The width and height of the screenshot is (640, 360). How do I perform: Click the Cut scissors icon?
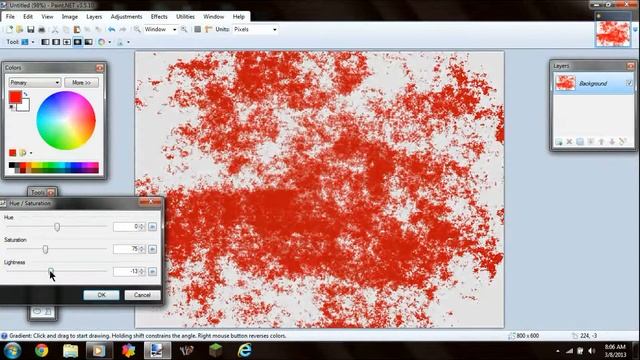(x=55, y=29)
